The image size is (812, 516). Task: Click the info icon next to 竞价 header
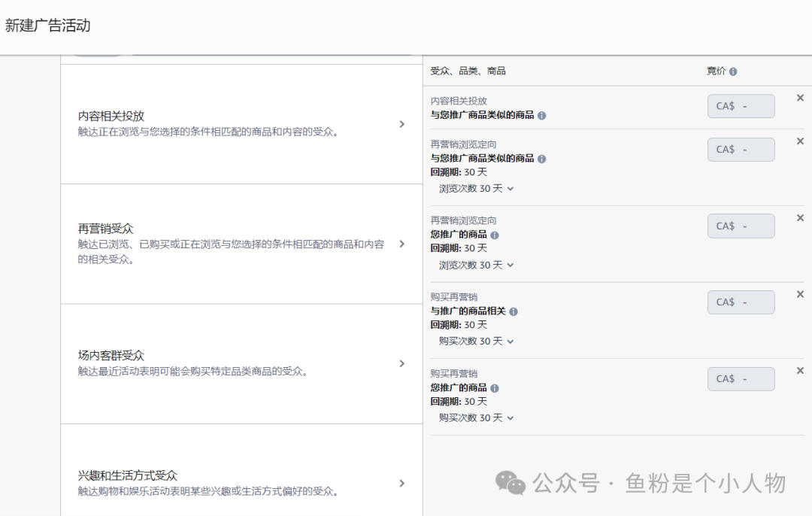pyautogui.click(x=733, y=71)
